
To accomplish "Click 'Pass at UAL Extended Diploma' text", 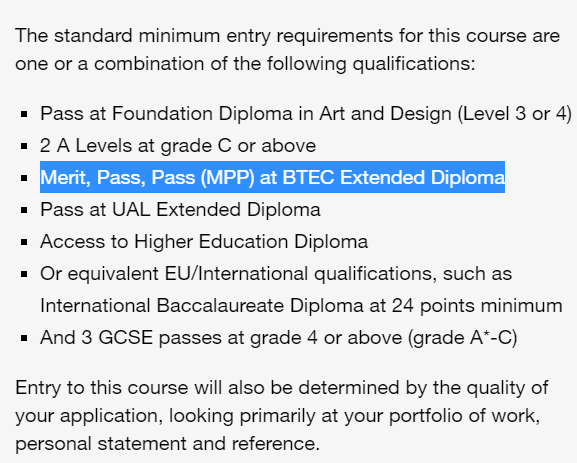I will (x=180, y=210).
